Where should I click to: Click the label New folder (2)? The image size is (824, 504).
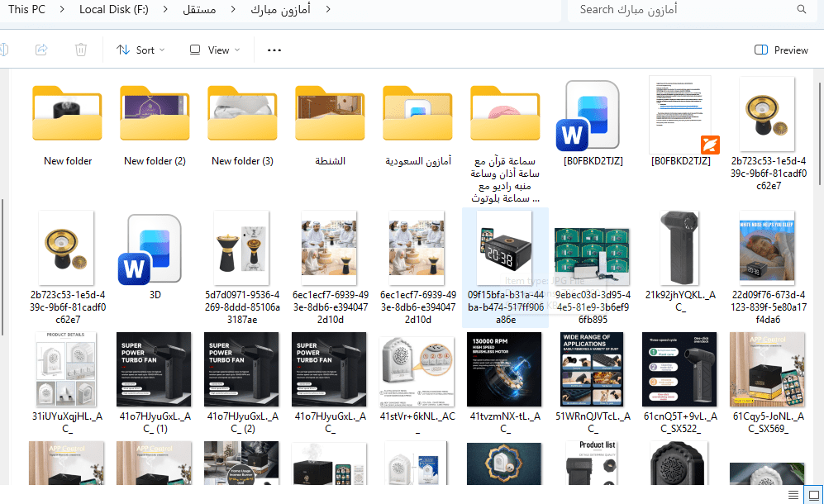coord(155,161)
